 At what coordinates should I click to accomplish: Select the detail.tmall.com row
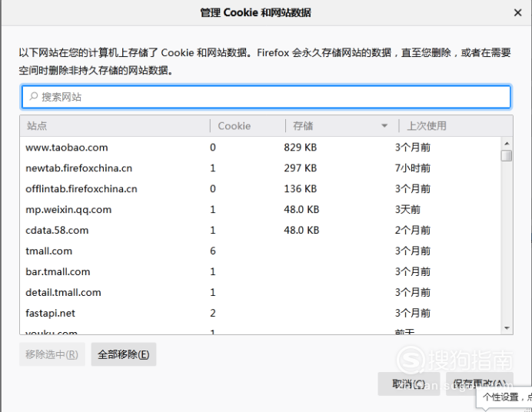click(260, 292)
